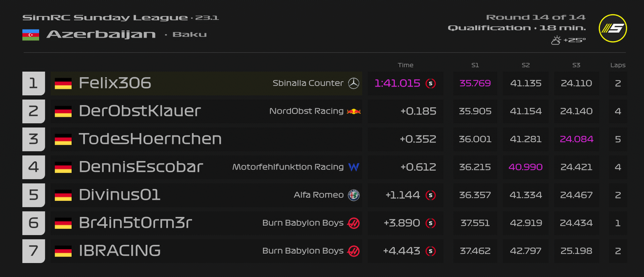Click the yellow SimRC logo icon

tap(613, 29)
